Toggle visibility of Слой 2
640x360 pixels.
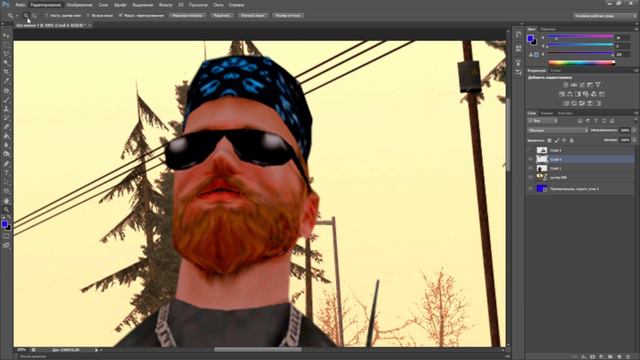(531, 168)
